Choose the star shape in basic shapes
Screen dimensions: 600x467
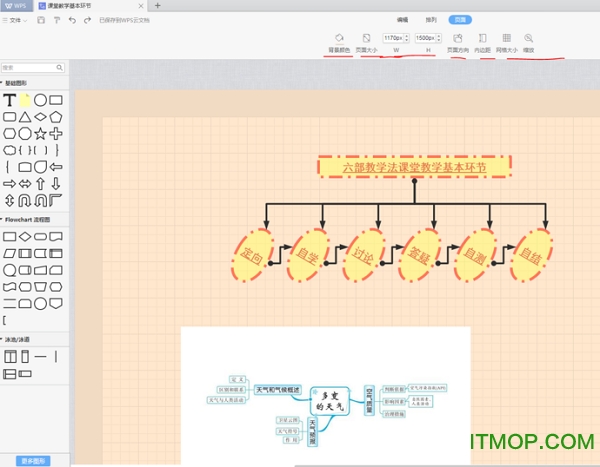coord(40,133)
